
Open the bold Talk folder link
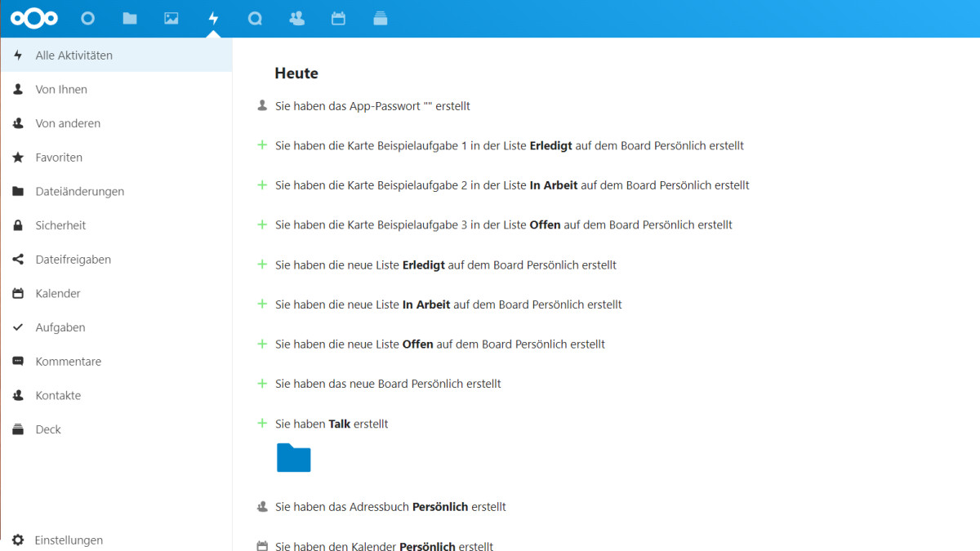coord(339,424)
